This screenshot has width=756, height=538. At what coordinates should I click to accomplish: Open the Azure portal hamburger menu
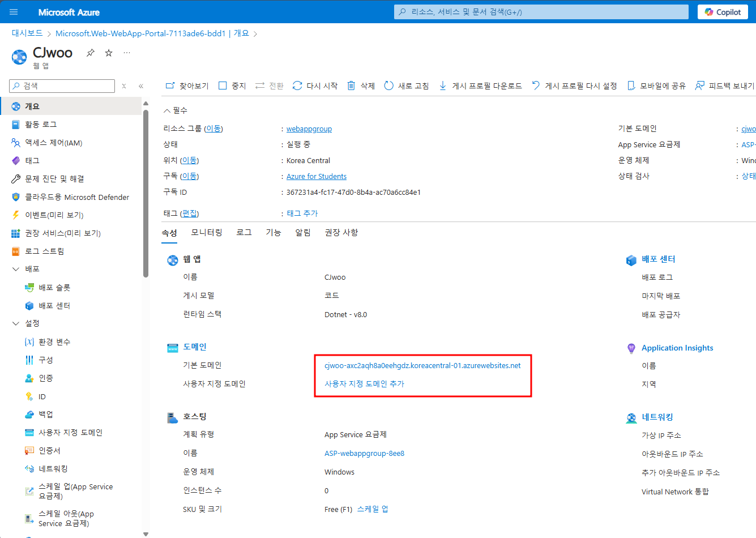14,12
